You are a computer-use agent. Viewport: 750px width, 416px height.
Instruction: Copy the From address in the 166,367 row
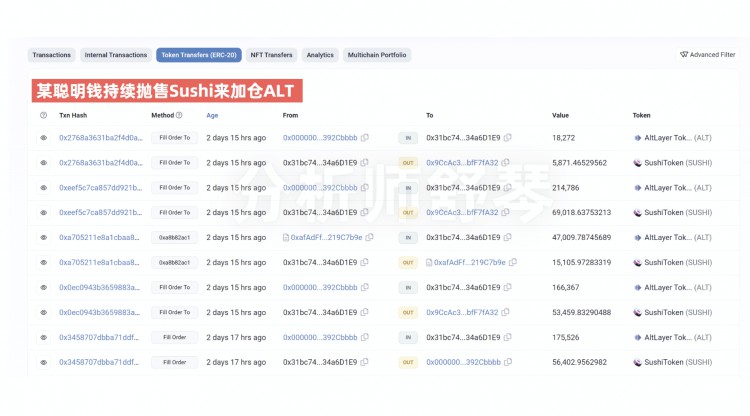(365, 287)
